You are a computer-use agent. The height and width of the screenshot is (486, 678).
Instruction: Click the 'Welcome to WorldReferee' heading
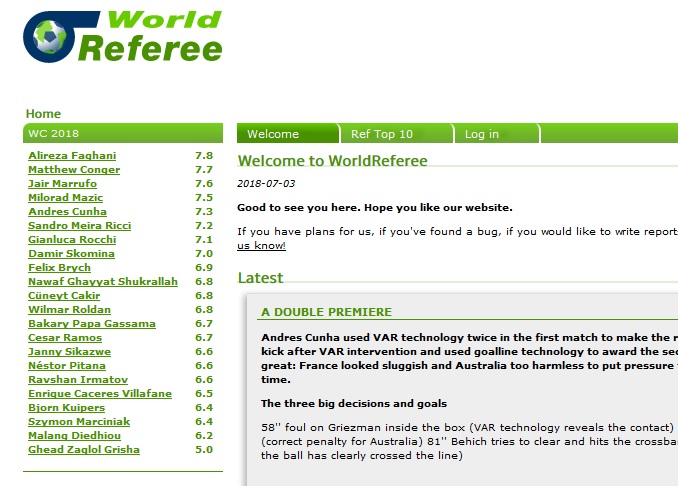point(332,161)
